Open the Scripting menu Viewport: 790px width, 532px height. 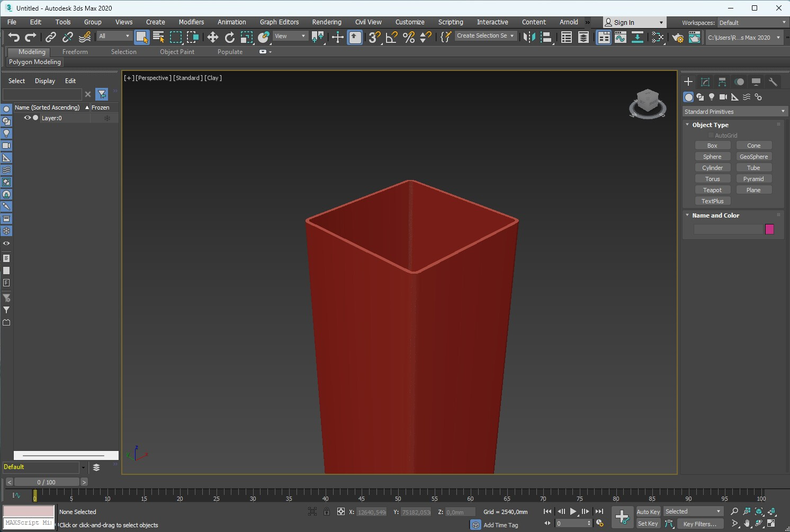point(451,22)
